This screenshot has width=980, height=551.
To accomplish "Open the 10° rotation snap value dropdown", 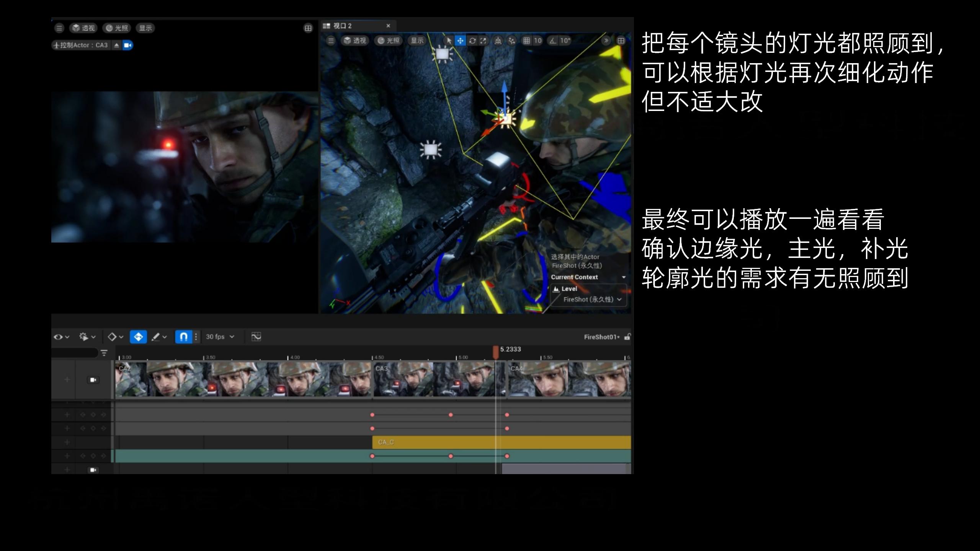I will pos(565,41).
